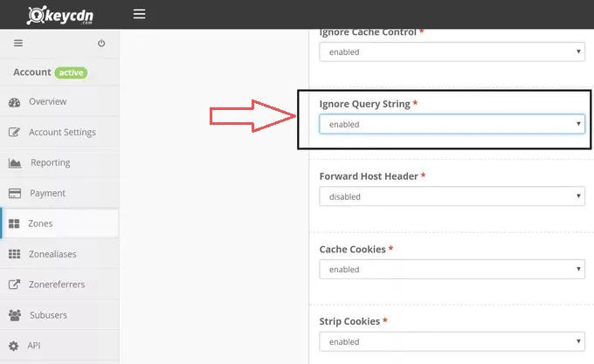Image resolution: width=594 pixels, height=364 pixels.
Task: Open Zonereferrers sidebar link
Action: point(57,285)
